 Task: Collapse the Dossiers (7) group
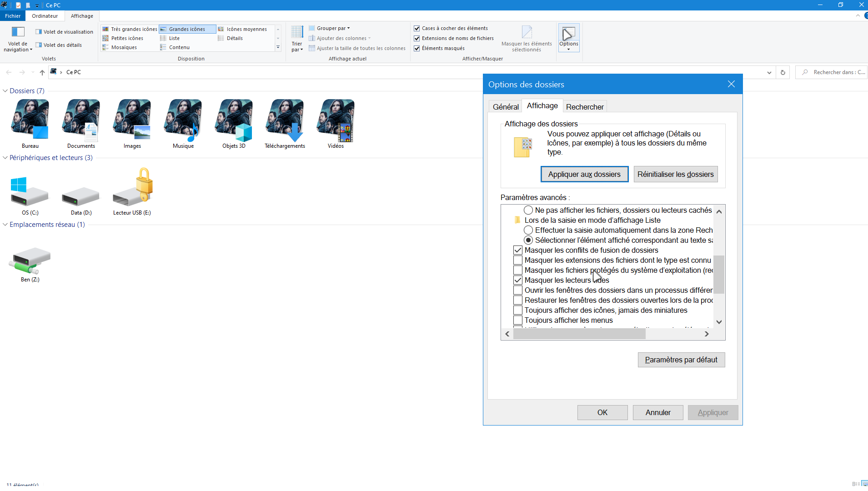coord(5,91)
